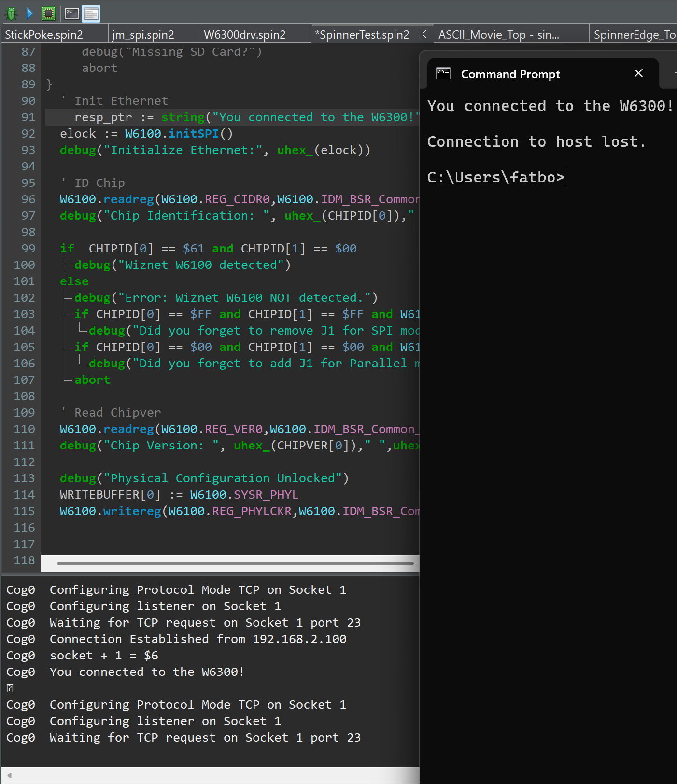Click the green chip hardware icon
The image size is (677, 784).
click(49, 14)
